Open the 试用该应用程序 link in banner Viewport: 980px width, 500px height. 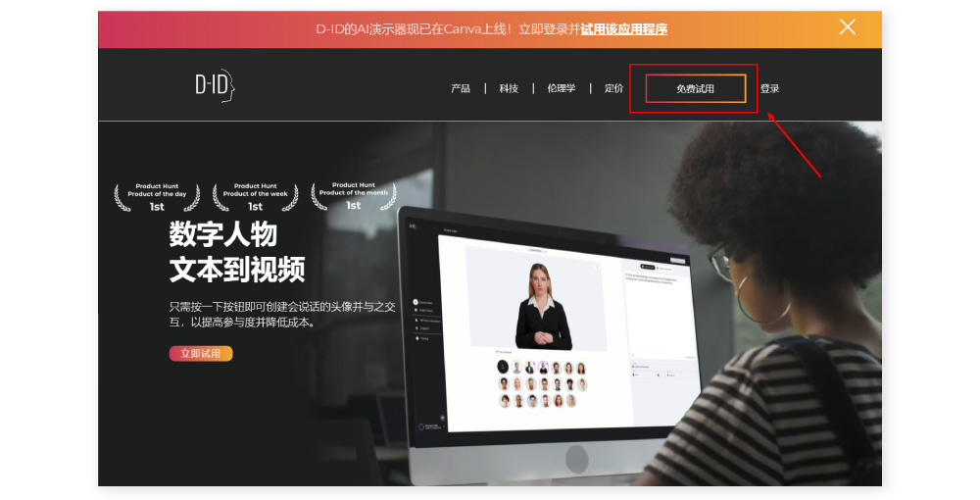[x=623, y=29]
